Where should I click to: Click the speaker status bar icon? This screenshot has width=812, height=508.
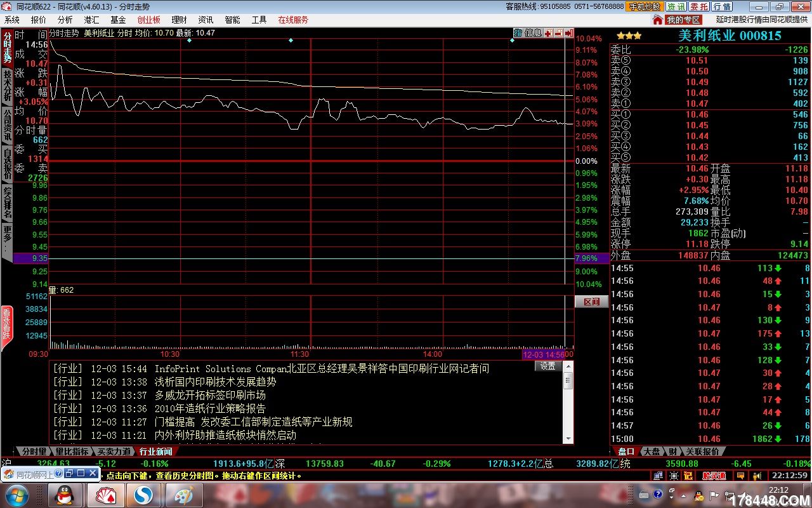click(x=756, y=476)
